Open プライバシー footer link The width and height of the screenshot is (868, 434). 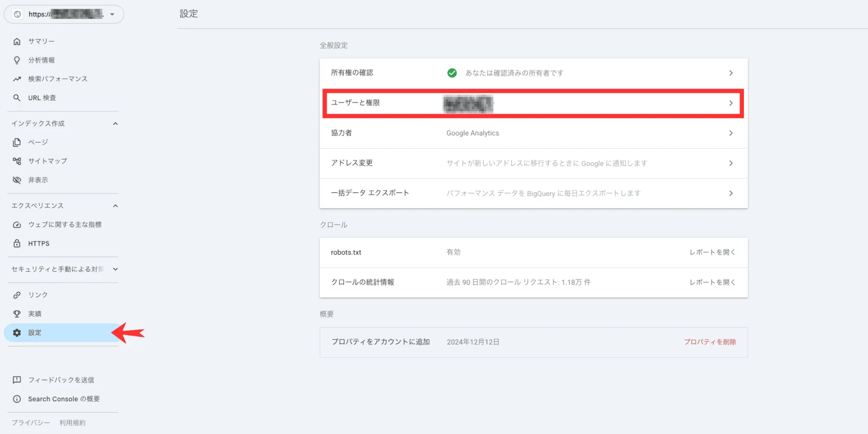pos(31,423)
